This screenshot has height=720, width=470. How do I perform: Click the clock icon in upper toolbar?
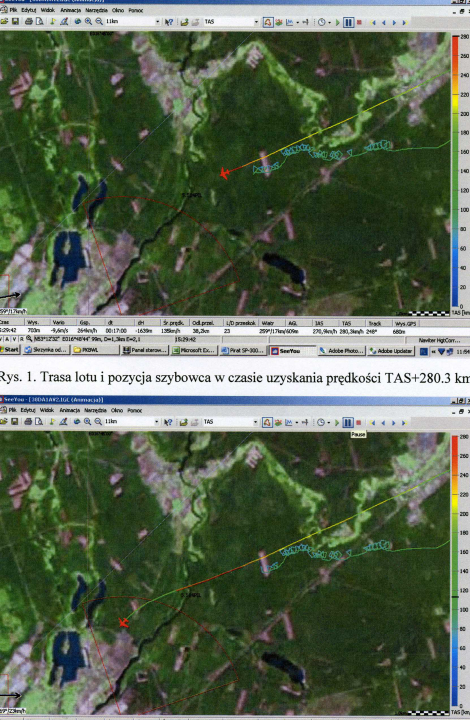pyautogui.click(x=322, y=22)
